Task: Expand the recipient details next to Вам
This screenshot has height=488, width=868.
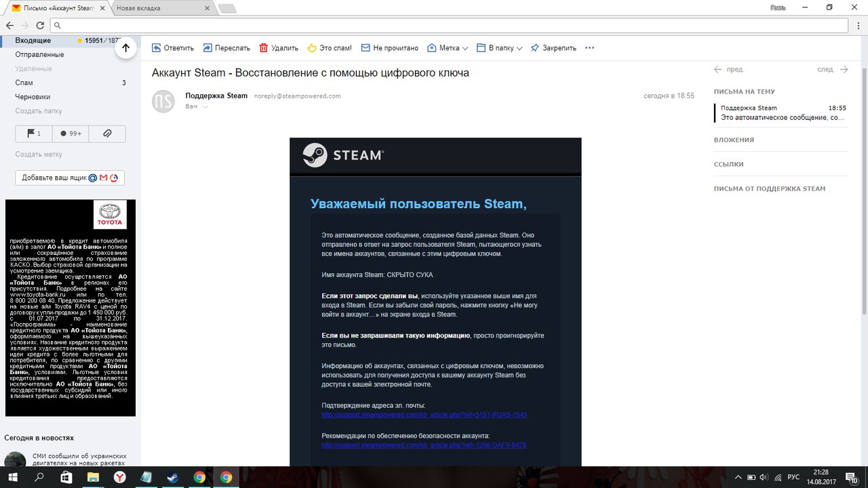Action: click(x=205, y=107)
